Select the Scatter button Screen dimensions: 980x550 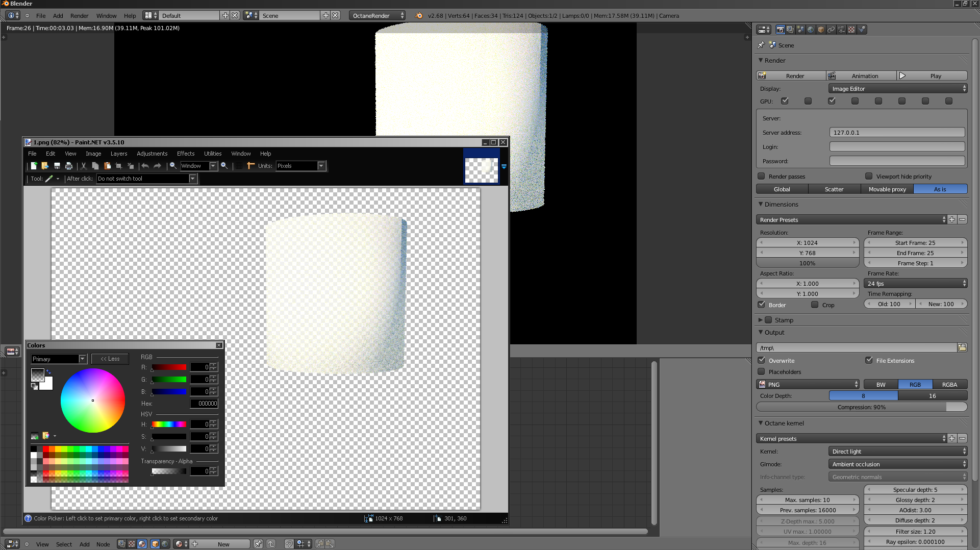point(834,189)
